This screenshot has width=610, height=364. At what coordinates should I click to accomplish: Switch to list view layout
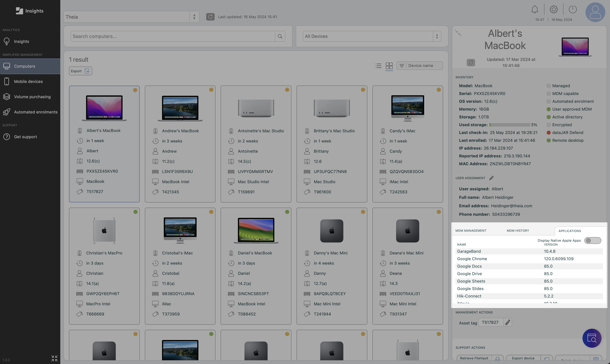tap(378, 66)
